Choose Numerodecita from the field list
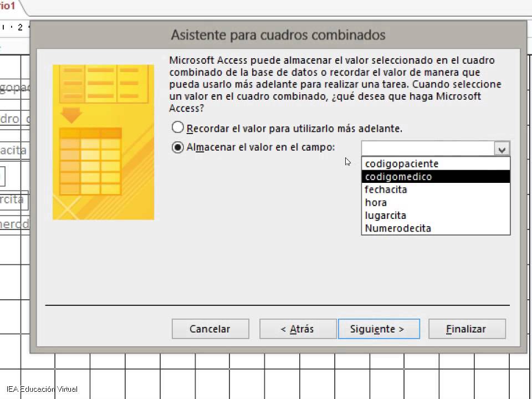This screenshot has height=399, width=532. tap(436, 228)
